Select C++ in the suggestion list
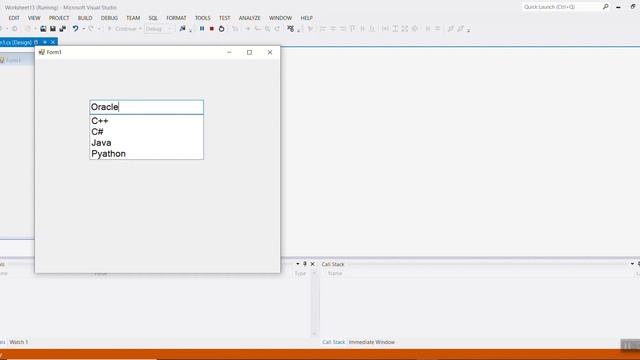 point(147,121)
